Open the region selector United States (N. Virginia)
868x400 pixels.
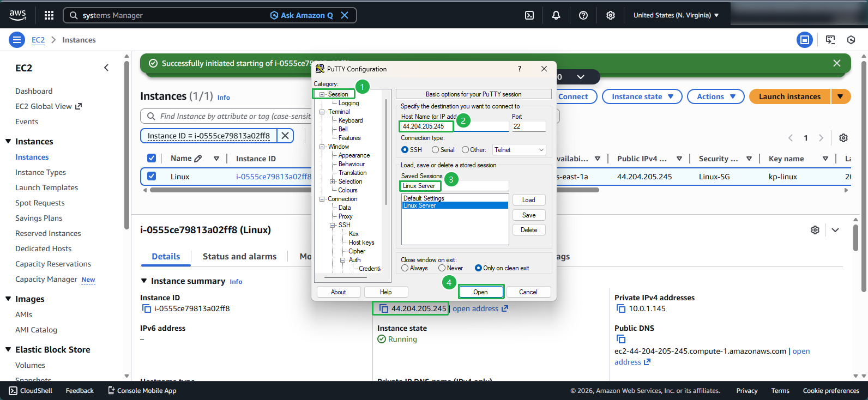click(676, 15)
